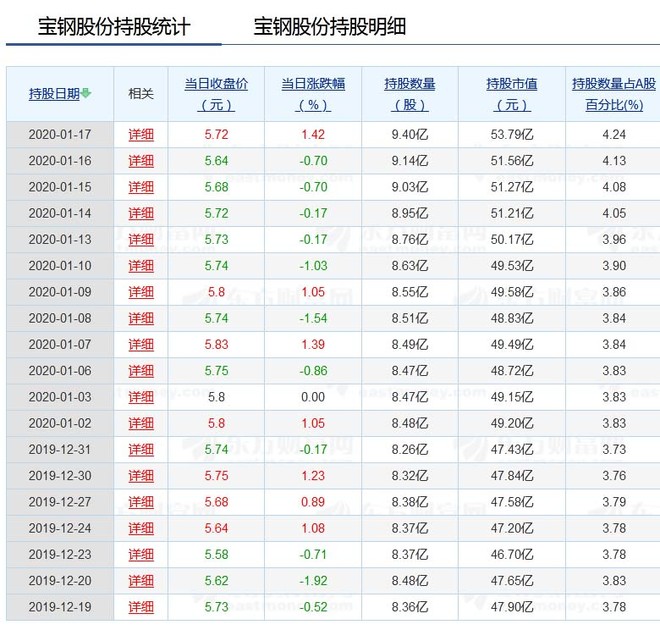
Task: Click share count 9.40亿
Action: (410, 135)
